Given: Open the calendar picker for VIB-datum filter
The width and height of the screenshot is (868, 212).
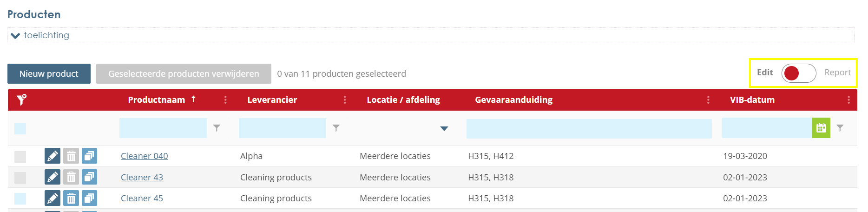Looking at the screenshot, I should [821, 128].
